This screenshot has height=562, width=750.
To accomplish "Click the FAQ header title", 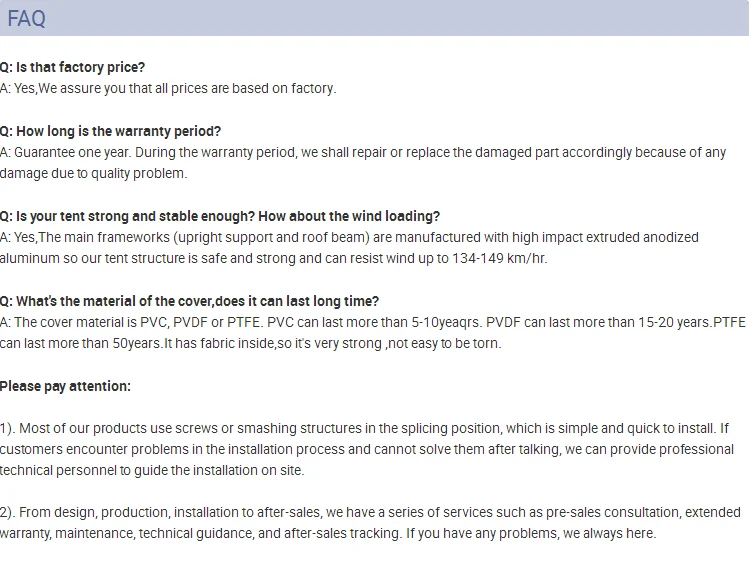I will tap(27, 19).
